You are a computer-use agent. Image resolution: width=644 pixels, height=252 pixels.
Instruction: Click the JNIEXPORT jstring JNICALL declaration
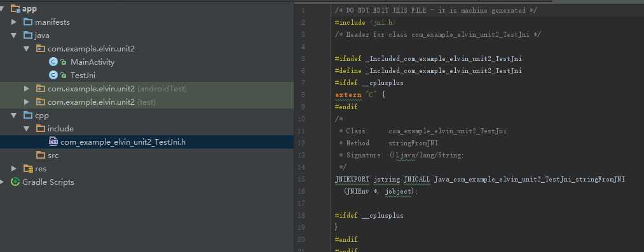480,180
